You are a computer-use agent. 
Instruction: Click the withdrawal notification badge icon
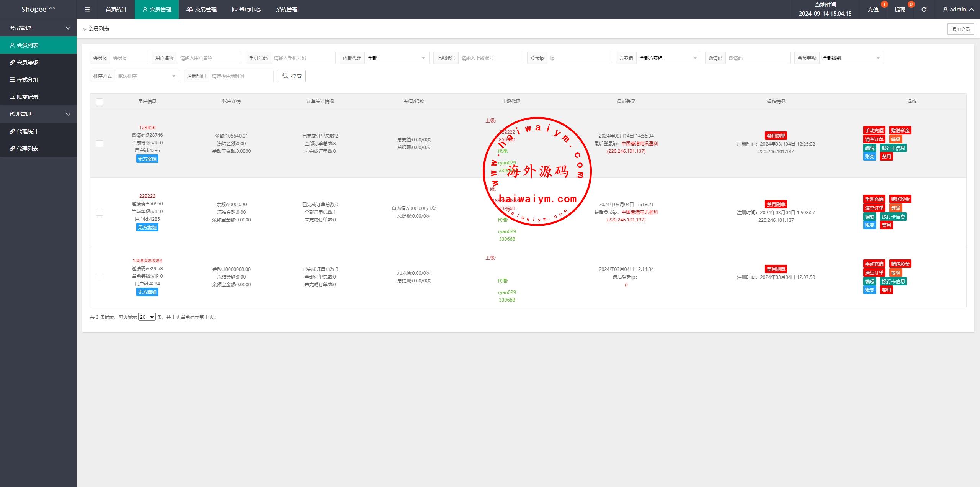pos(911,4)
